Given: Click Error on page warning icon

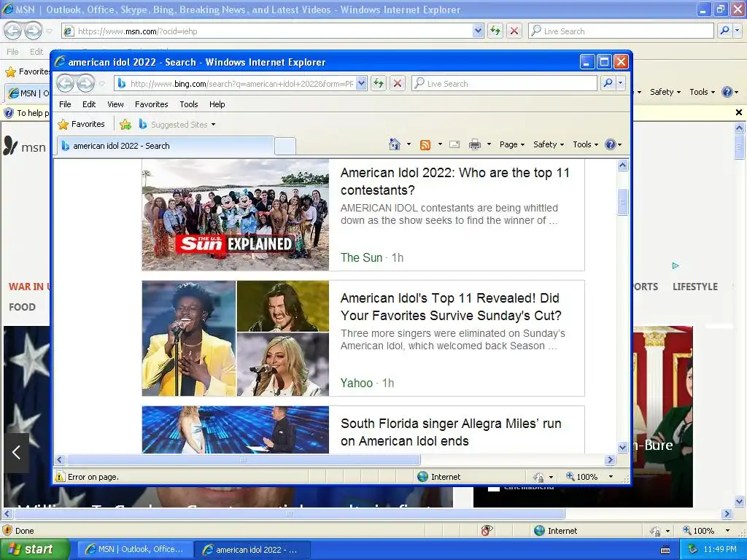Looking at the screenshot, I should click(x=60, y=477).
